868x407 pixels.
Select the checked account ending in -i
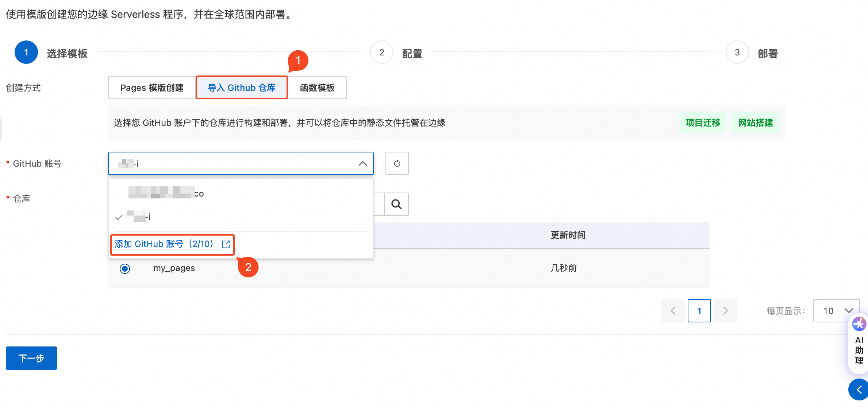(139, 217)
